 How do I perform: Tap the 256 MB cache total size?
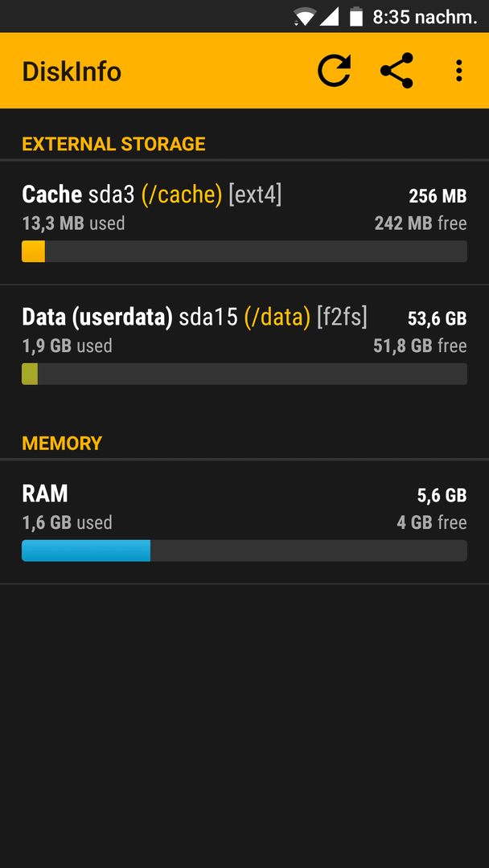pyautogui.click(x=438, y=196)
